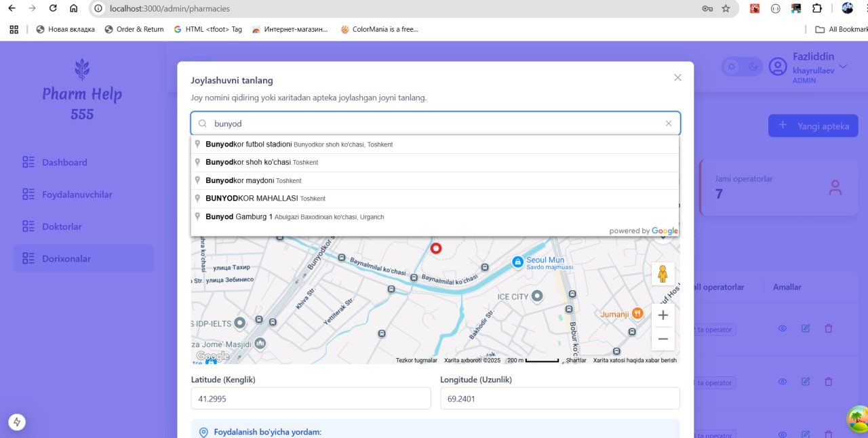The image size is (868, 438).
Task: Open Order & Return bookmark
Action: pos(134,29)
